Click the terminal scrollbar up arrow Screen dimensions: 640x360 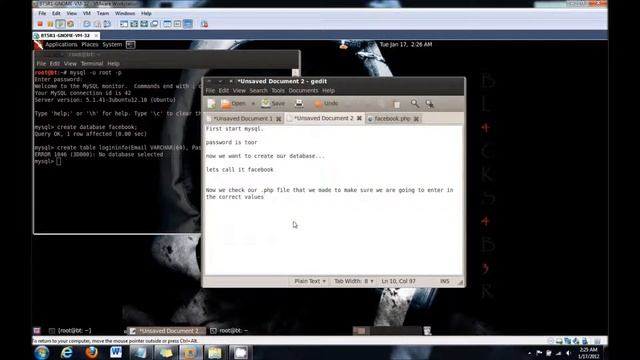(x=296, y=73)
